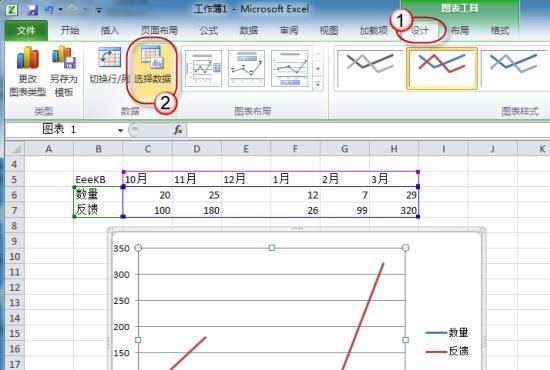This screenshot has height=370, width=550.
Task: Open the Name Box dropdown arrow
Action: (120, 130)
